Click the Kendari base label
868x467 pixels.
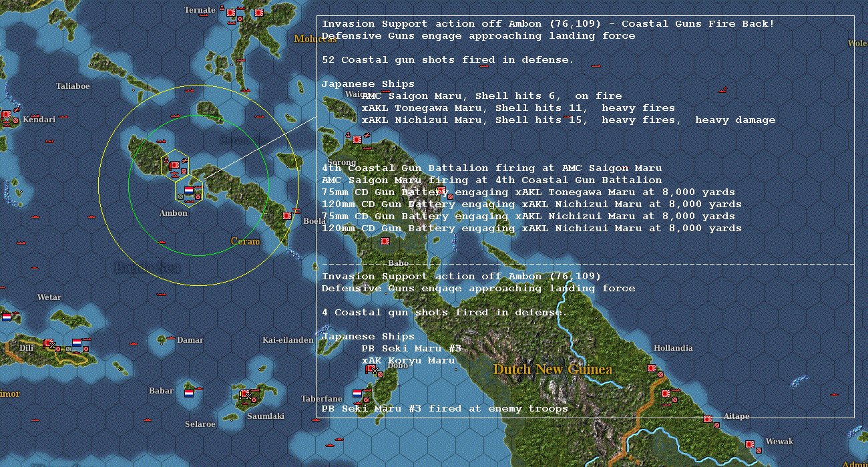[39, 120]
